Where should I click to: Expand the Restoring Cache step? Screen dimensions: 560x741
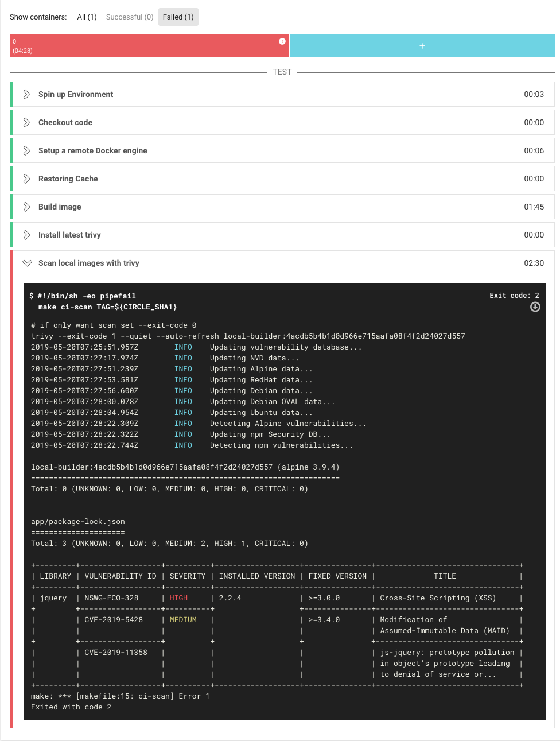click(x=27, y=179)
